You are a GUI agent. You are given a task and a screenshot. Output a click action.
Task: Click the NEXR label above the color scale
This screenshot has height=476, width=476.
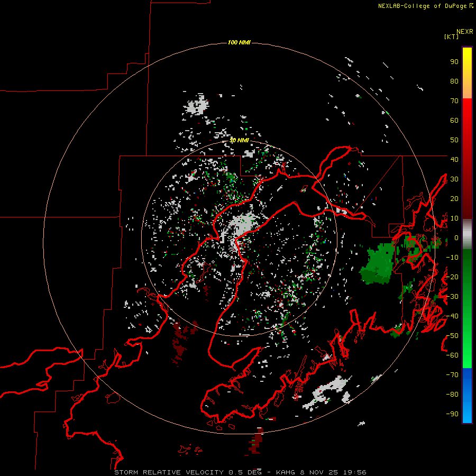[x=465, y=32]
